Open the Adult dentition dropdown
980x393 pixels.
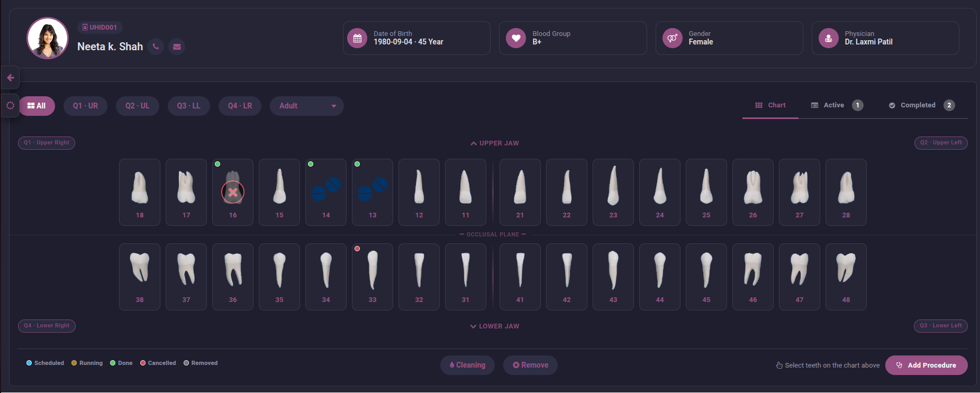pyautogui.click(x=307, y=106)
